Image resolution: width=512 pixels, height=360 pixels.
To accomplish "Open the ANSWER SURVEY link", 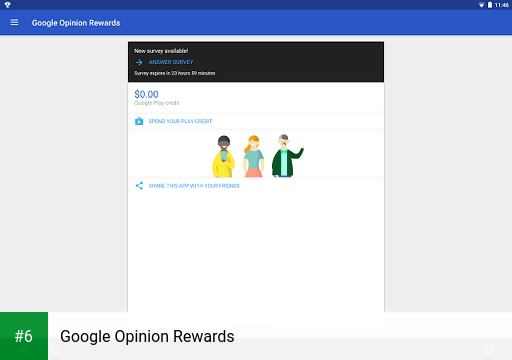I will pos(171,62).
